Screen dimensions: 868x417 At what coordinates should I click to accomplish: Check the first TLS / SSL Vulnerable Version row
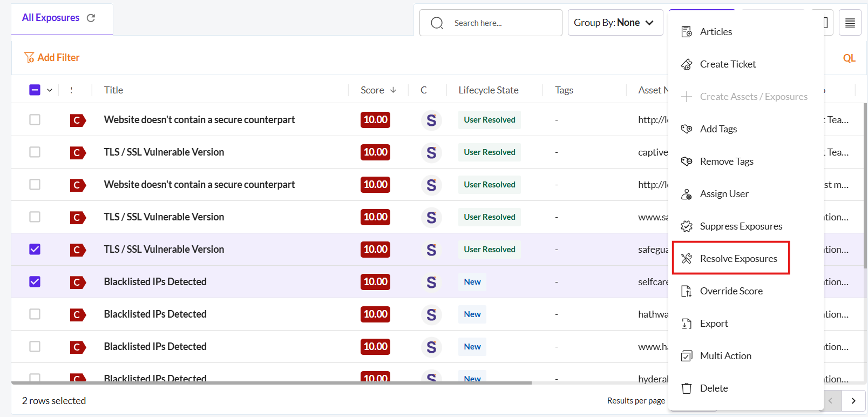pos(35,152)
